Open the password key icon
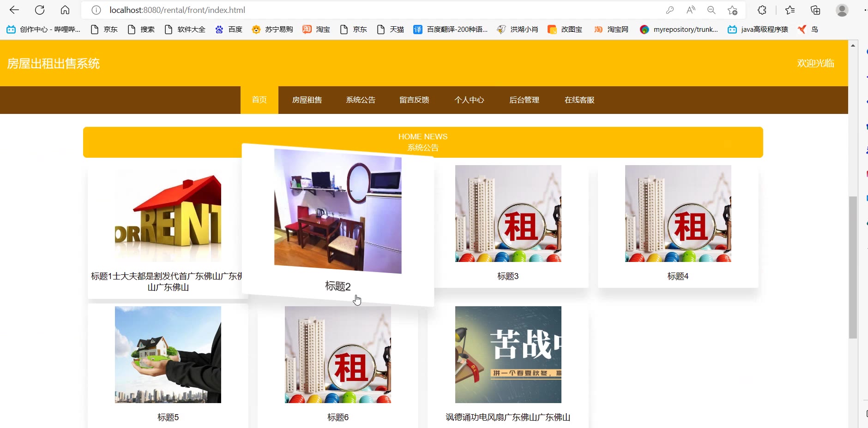 coord(670,10)
